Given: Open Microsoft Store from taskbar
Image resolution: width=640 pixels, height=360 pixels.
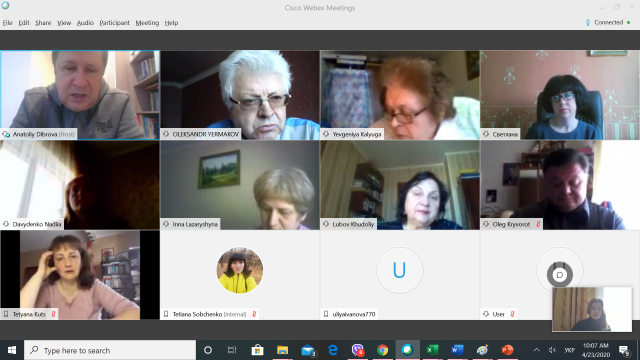Looking at the screenshot, I should (257, 350).
